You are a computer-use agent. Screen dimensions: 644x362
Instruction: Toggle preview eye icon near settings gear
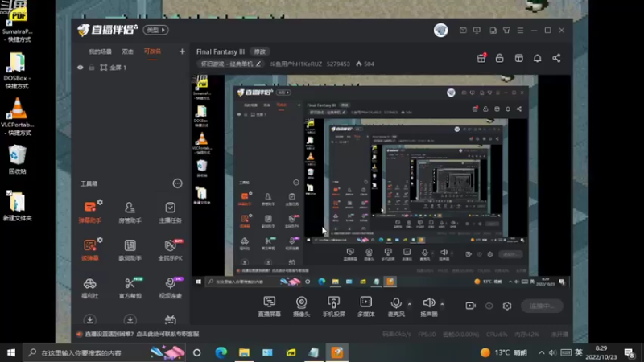489,306
